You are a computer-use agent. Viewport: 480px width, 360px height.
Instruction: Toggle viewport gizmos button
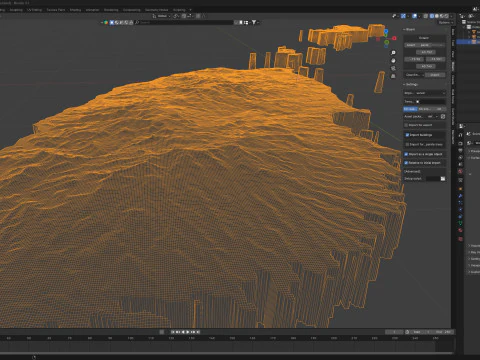click(x=403, y=16)
